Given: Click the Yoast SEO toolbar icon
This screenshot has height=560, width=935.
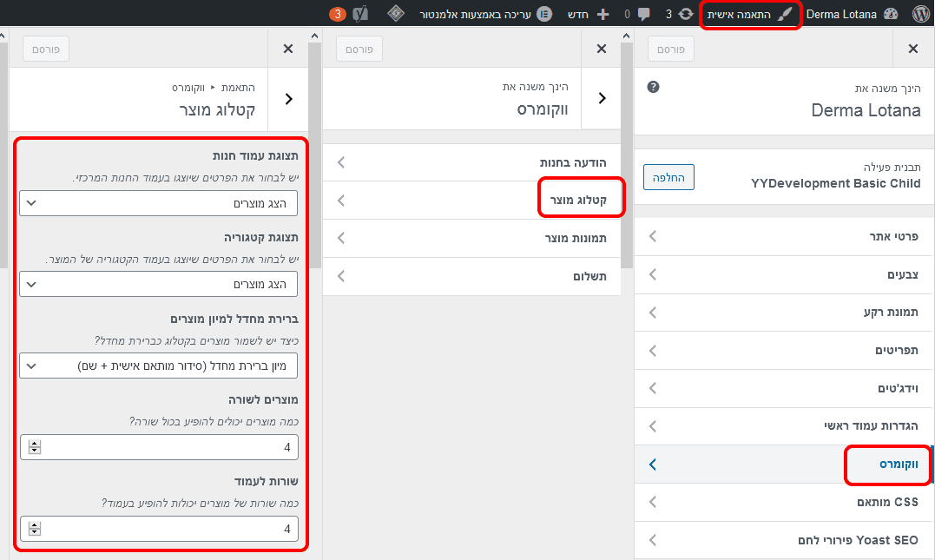Looking at the screenshot, I should (x=360, y=14).
